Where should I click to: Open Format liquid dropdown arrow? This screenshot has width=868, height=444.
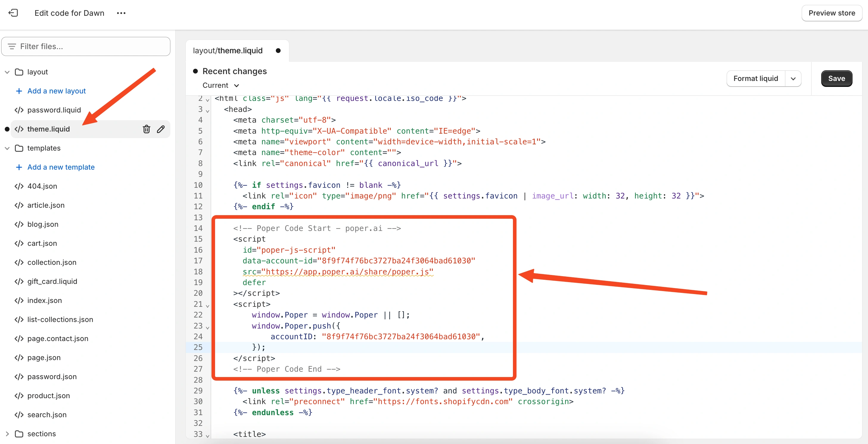tap(793, 79)
